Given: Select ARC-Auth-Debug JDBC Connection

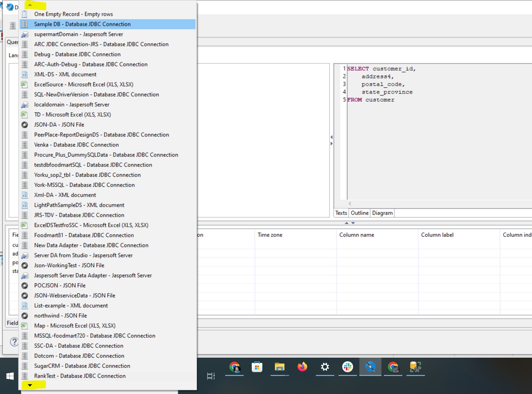Looking at the screenshot, I should [108, 64].
